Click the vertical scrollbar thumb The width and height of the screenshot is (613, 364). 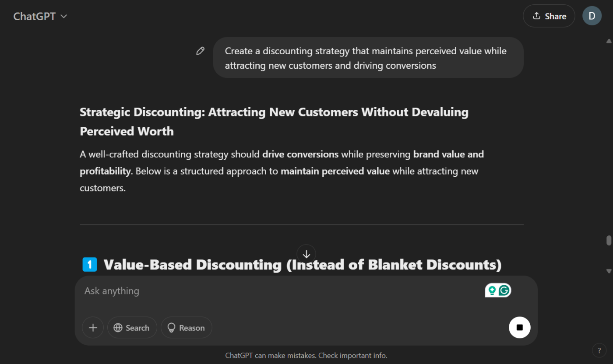[x=609, y=241]
